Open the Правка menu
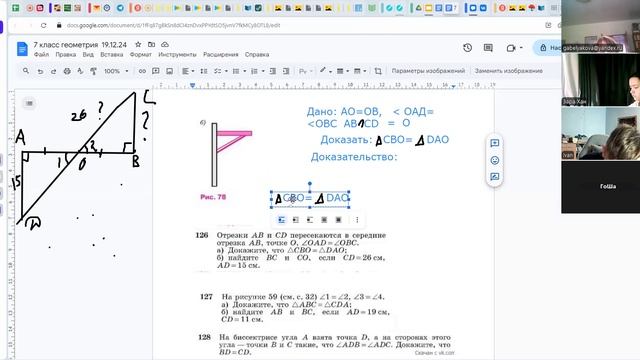The height and width of the screenshot is (360, 640). 66,54
